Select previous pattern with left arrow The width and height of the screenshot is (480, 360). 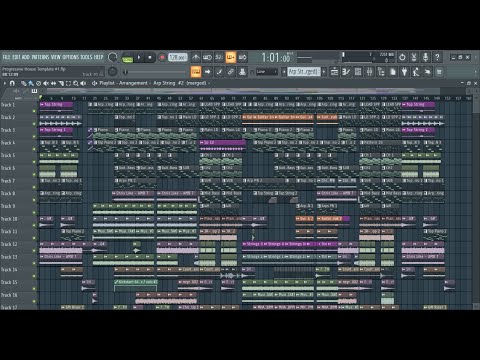[x=284, y=72]
